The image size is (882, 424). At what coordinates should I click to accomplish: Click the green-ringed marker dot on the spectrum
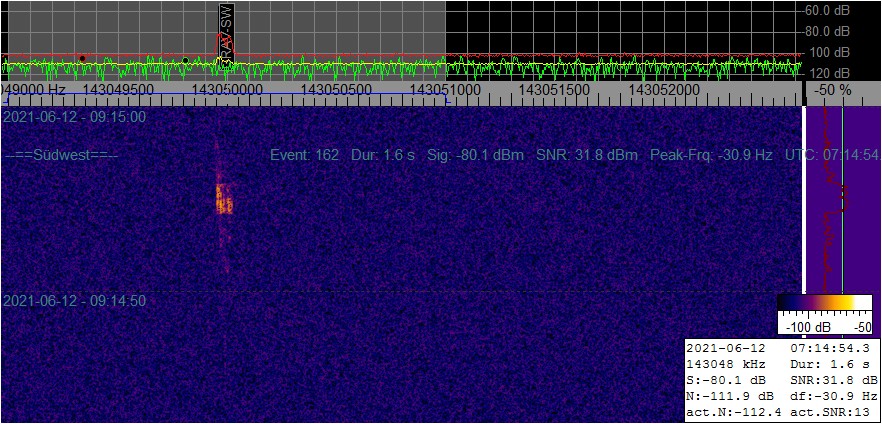[186, 60]
